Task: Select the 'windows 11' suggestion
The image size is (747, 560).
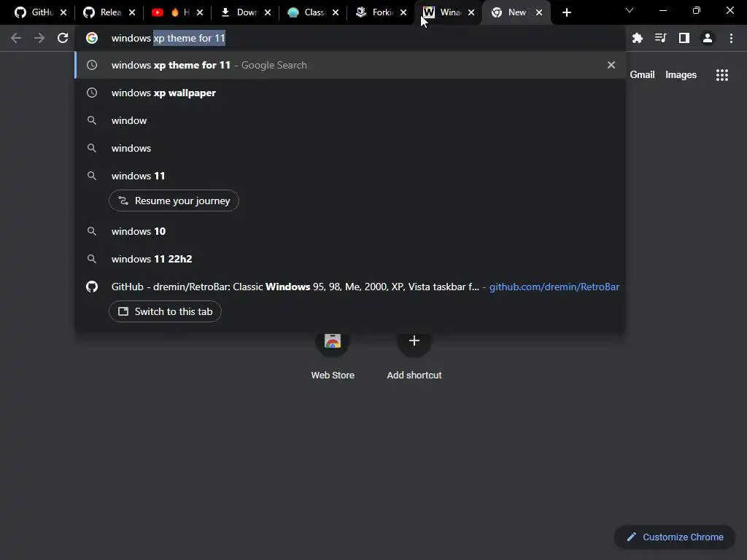Action: tap(350, 176)
